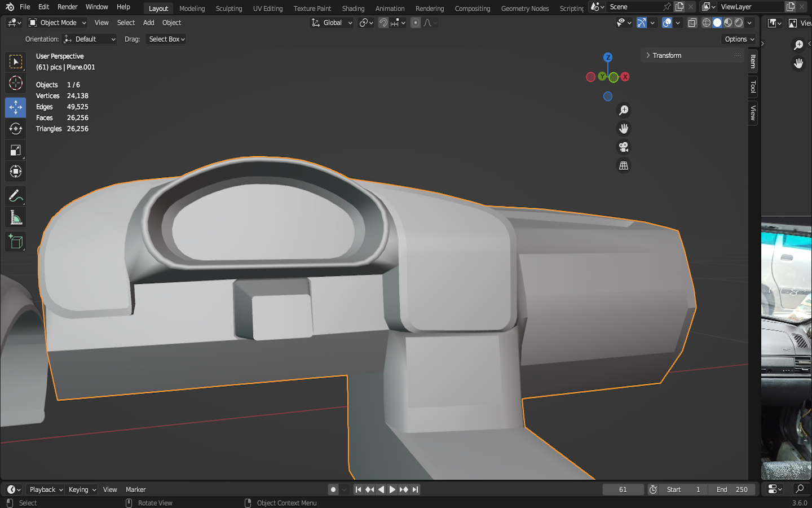Activate the combined Transform tool

click(16, 172)
